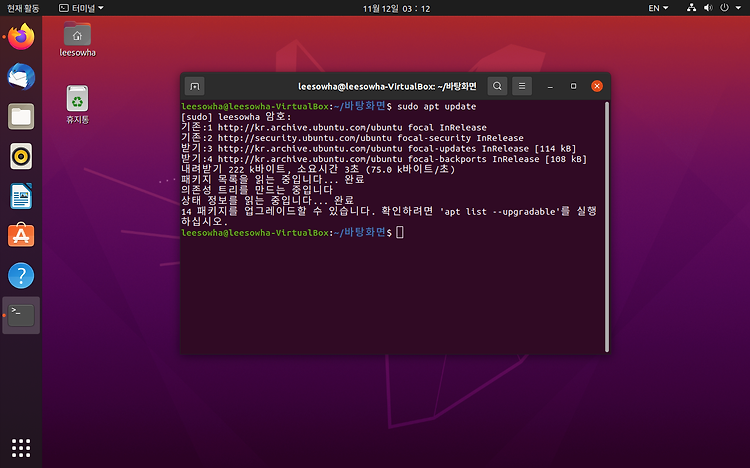
Task: Select the Terminal icon in dock
Action: (x=21, y=315)
